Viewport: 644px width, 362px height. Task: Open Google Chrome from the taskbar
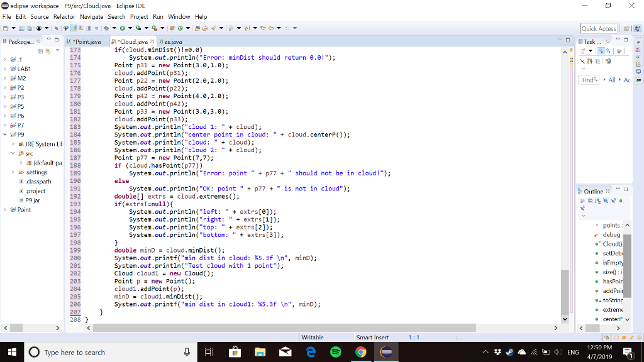coord(361,352)
